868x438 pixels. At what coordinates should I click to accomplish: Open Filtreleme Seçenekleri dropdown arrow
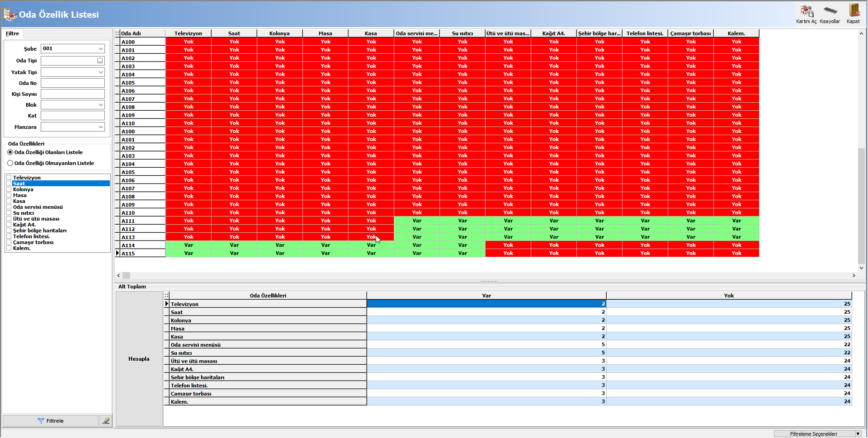click(x=858, y=434)
